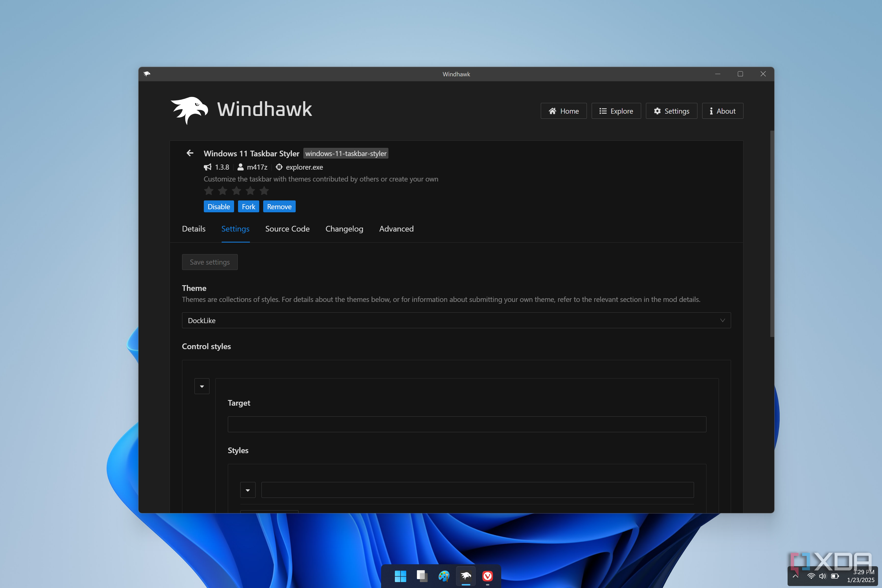Image resolution: width=882 pixels, height=588 pixels.
Task: Show hidden tray icons chevron
Action: 795,576
